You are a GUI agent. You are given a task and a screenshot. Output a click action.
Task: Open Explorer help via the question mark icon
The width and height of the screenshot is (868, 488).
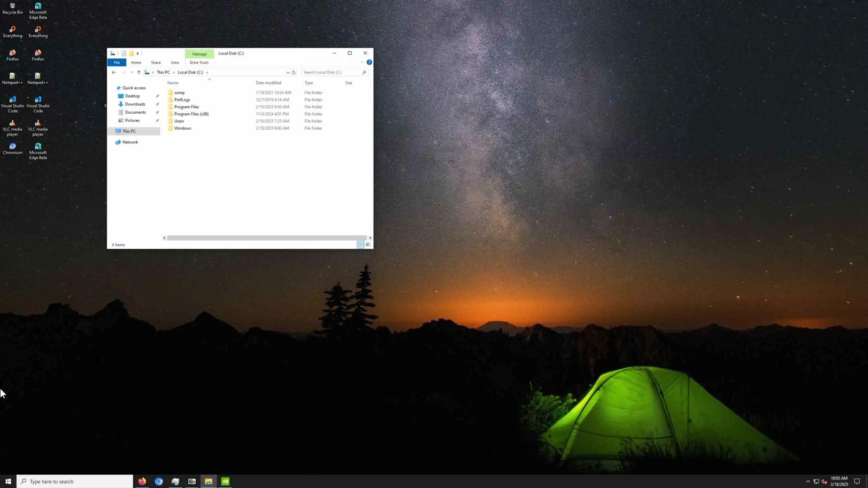369,62
